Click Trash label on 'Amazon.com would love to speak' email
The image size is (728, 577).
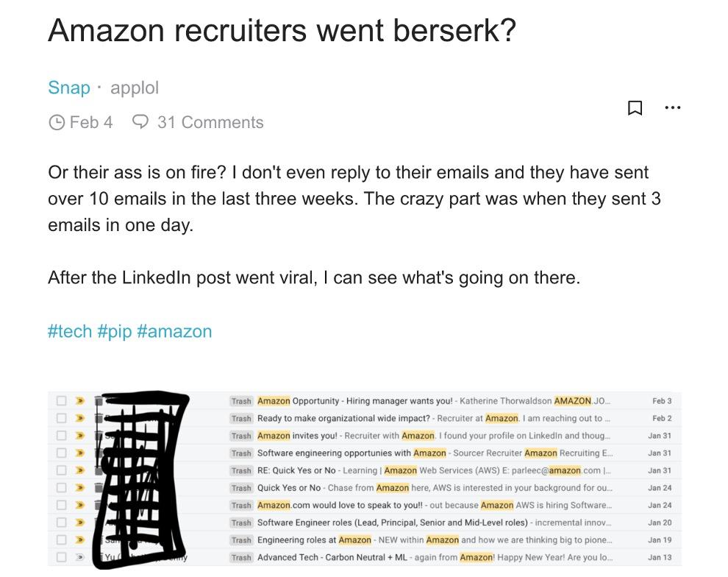point(241,506)
